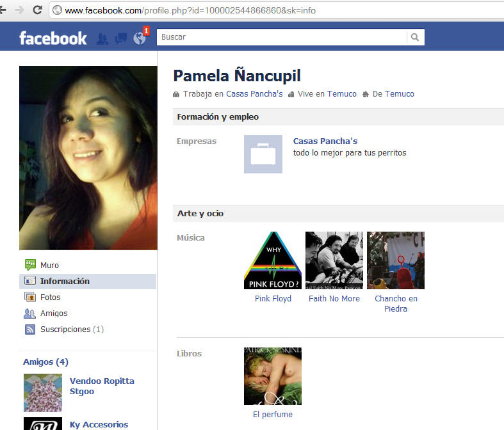Click the Facebook logo
Screen dimensions: 504x430
click(x=53, y=38)
